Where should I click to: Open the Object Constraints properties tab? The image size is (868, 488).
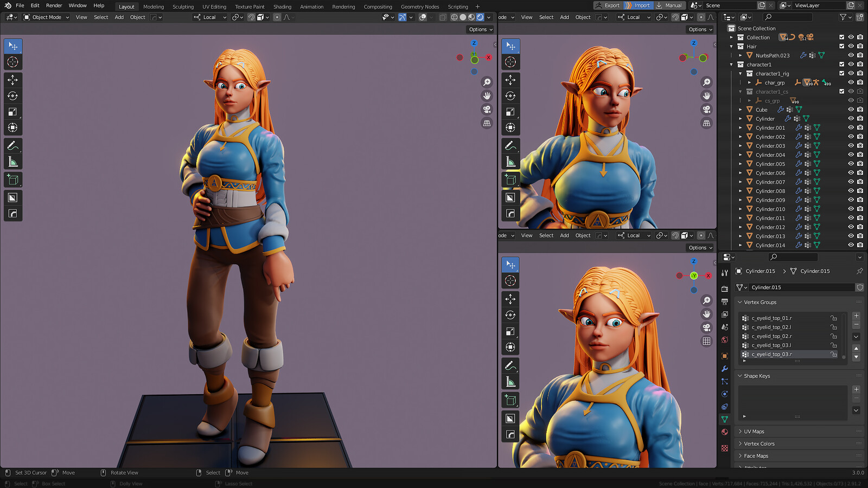725,407
